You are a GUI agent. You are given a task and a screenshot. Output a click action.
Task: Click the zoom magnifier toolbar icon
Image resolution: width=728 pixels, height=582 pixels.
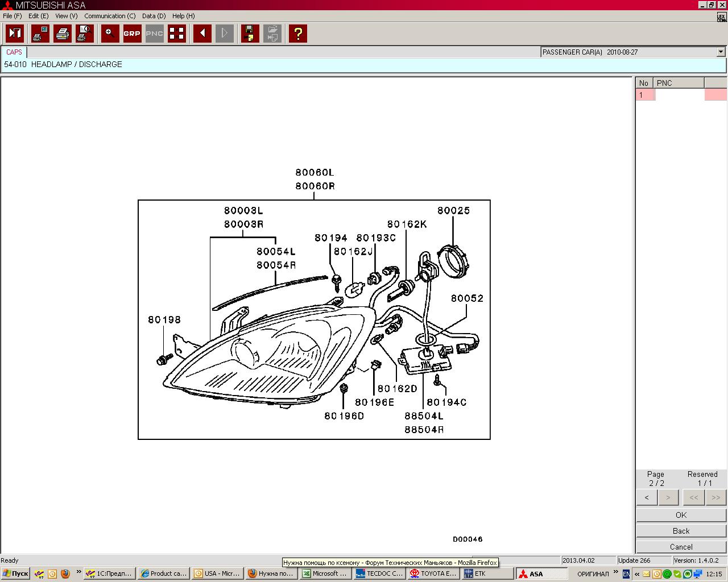click(110, 34)
